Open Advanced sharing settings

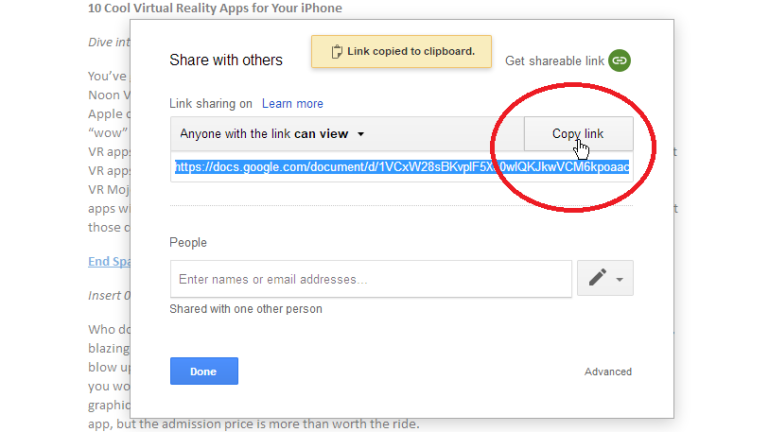tap(608, 372)
